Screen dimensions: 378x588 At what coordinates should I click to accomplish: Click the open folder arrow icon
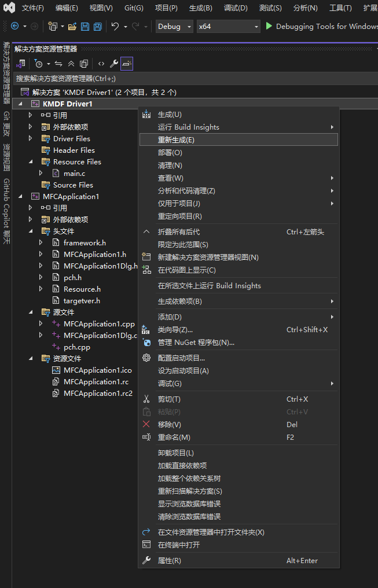146,532
